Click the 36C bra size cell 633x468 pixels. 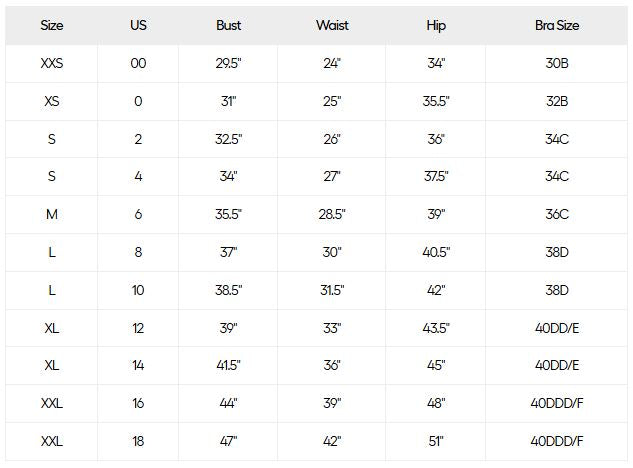(x=557, y=214)
